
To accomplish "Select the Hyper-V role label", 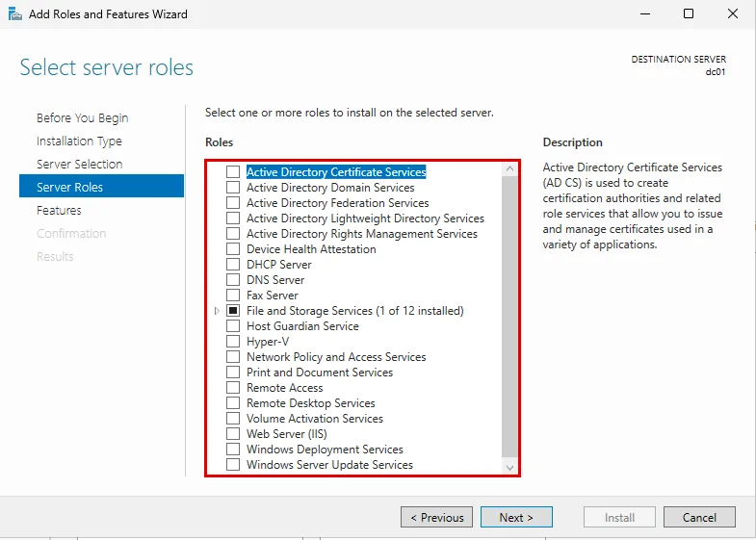I will (268, 342).
